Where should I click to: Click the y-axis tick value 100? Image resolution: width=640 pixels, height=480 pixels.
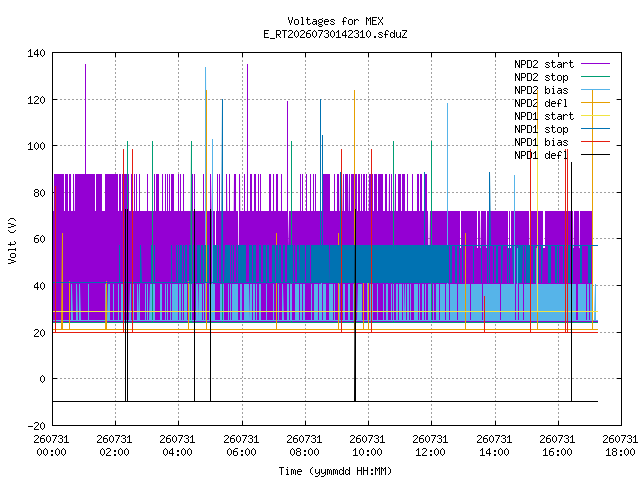coord(36,146)
